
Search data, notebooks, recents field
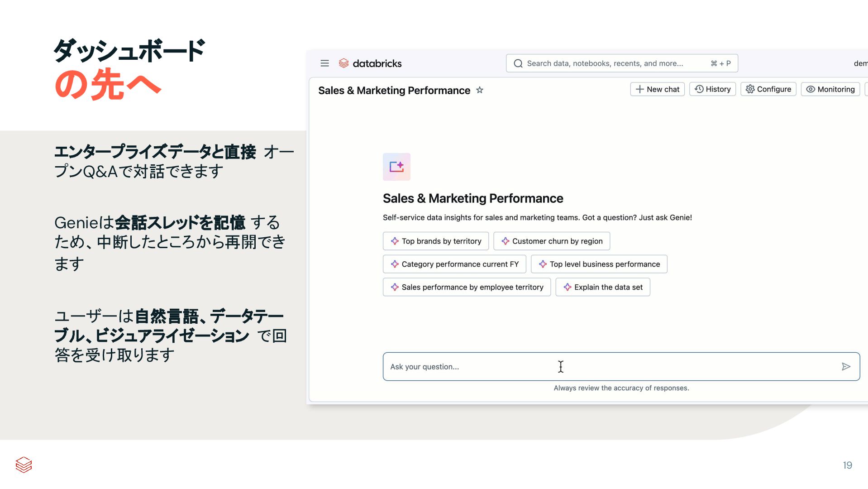pos(622,63)
